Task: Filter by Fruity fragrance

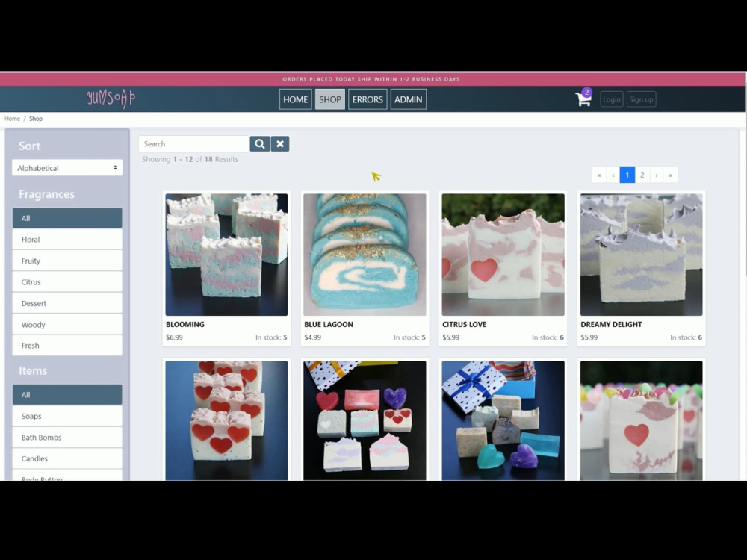Action: [x=67, y=261]
